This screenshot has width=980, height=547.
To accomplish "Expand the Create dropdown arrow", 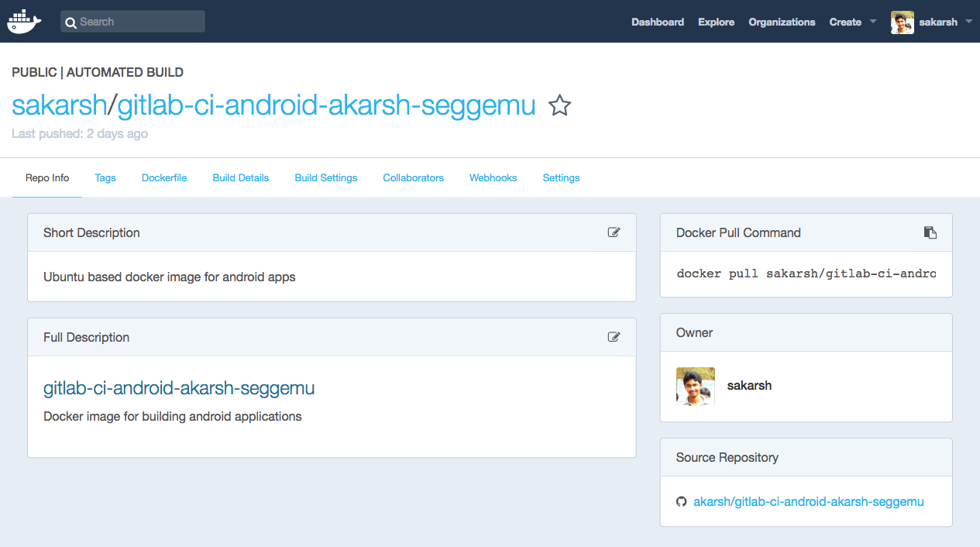I will click(x=873, y=22).
